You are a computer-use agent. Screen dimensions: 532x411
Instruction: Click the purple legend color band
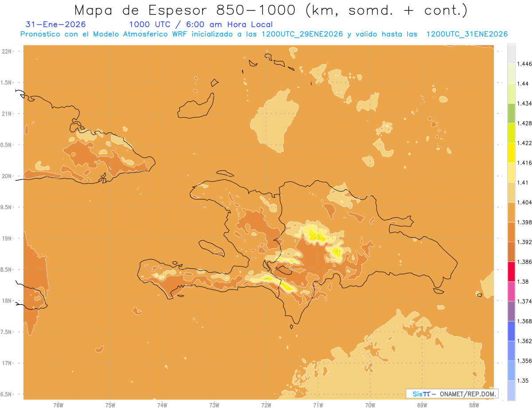point(511,311)
